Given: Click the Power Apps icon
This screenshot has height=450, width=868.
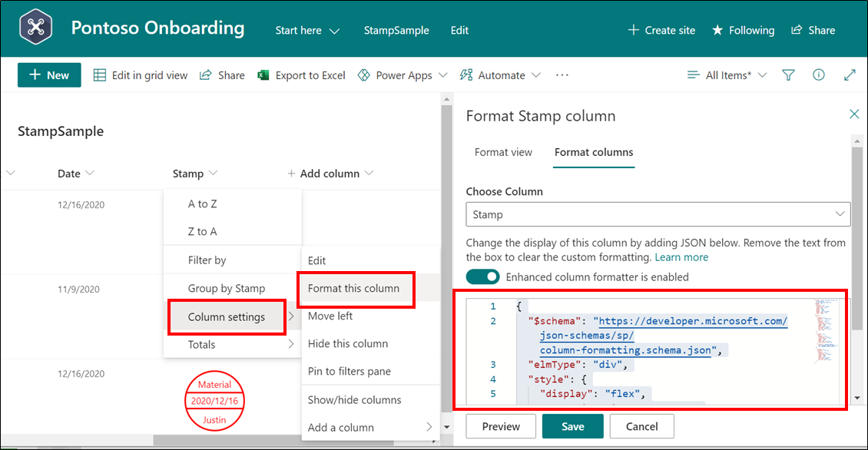Looking at the screenshot, I should coord(363,75).
